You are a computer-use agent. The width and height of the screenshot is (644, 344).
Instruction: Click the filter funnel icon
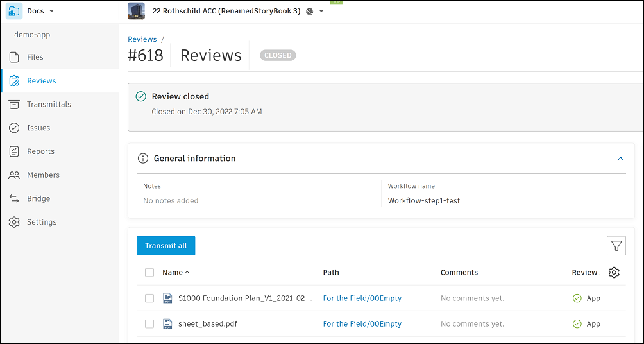click(616, 246)
